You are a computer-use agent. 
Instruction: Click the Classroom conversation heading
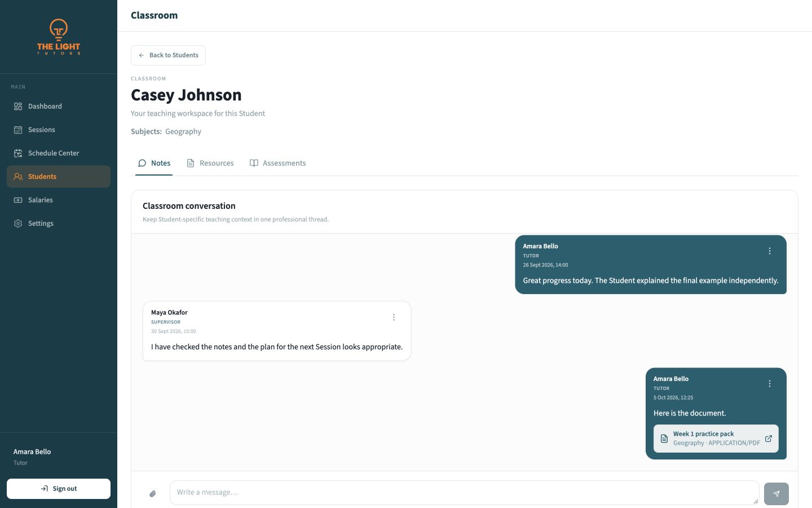point(189,206)
